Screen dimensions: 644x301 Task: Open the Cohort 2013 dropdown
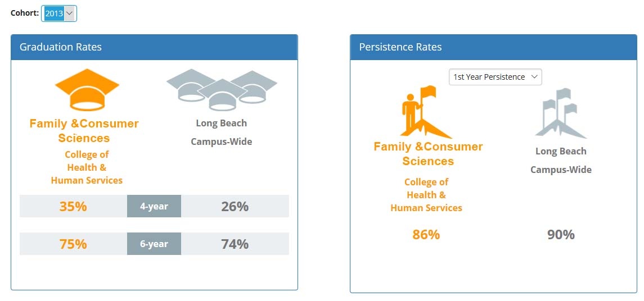[58, 13]
